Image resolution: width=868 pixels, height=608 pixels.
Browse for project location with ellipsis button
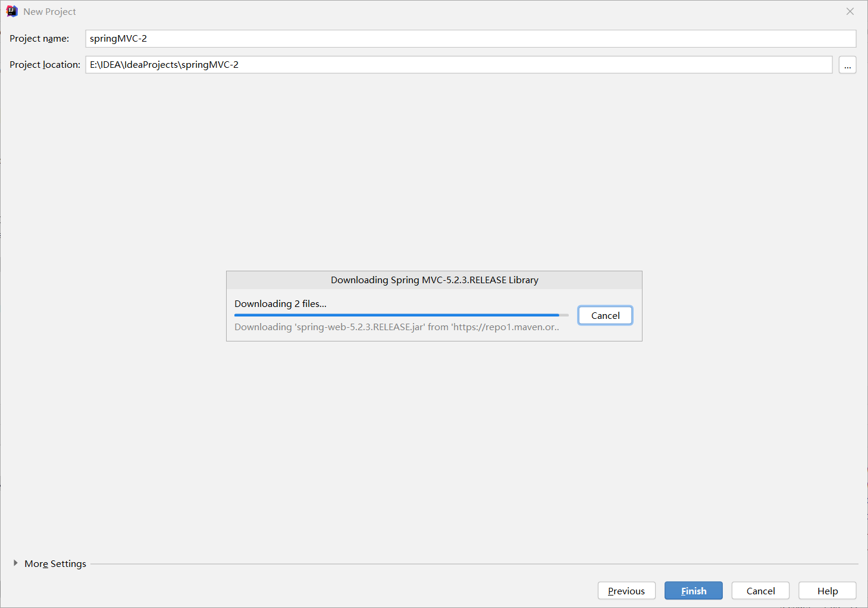tap(847, 65)
